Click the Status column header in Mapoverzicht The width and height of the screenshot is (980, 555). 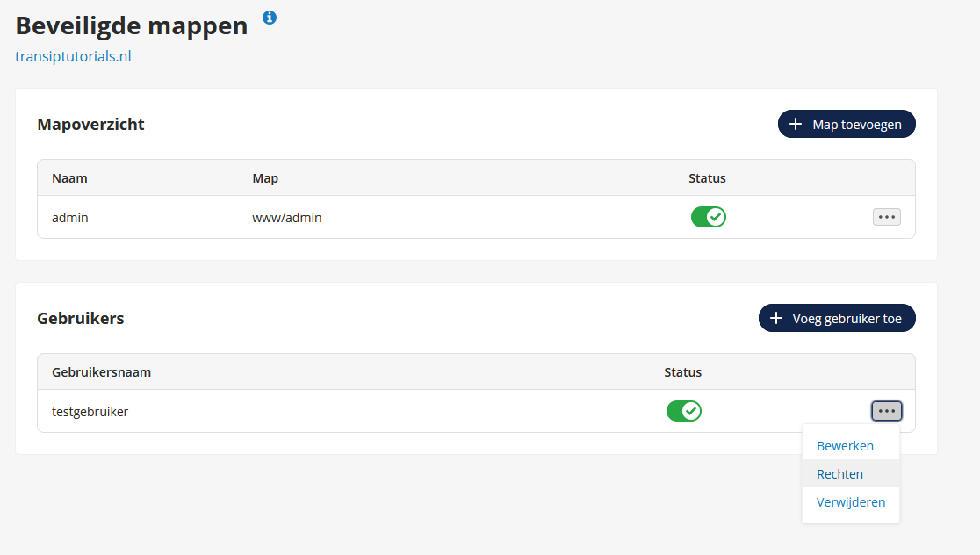click(707, 178)
